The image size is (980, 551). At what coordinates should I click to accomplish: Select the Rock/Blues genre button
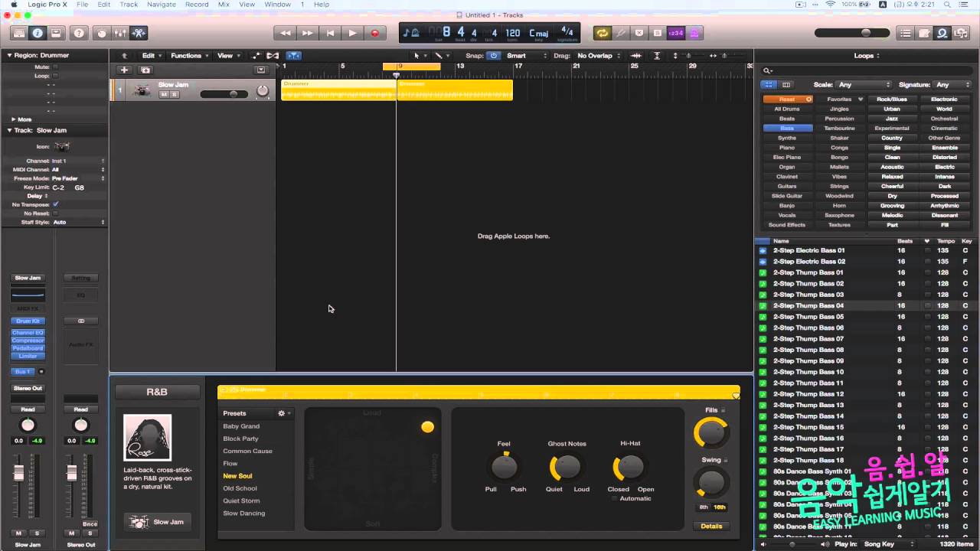[x=892, y=99]
